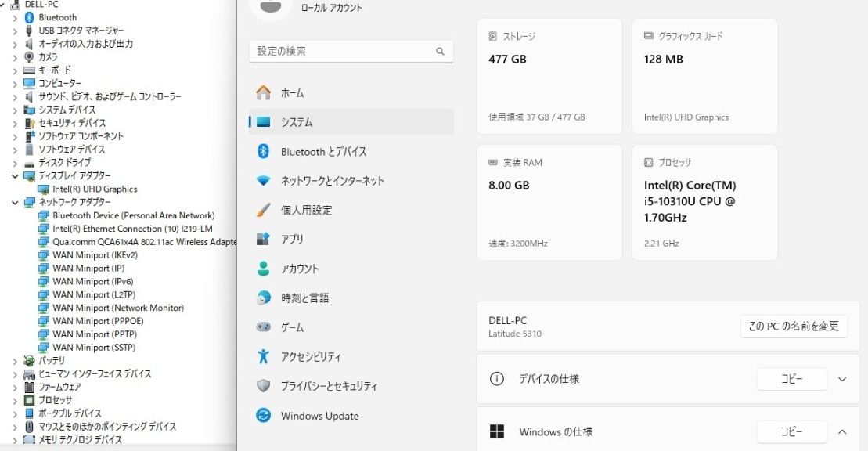
Task: Click the プライバシーとセキュリティ shield icon
Action: pos(264,386)
